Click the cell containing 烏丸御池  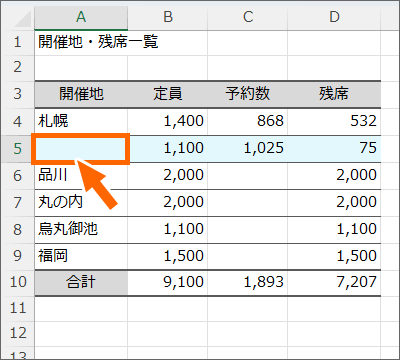(x=81, y=230)
